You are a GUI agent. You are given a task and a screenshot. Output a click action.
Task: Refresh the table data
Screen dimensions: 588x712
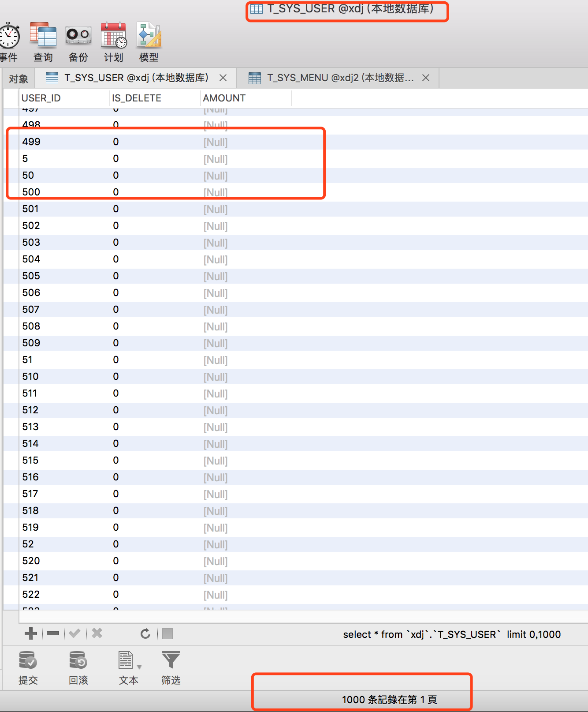(x=145, y=633)
